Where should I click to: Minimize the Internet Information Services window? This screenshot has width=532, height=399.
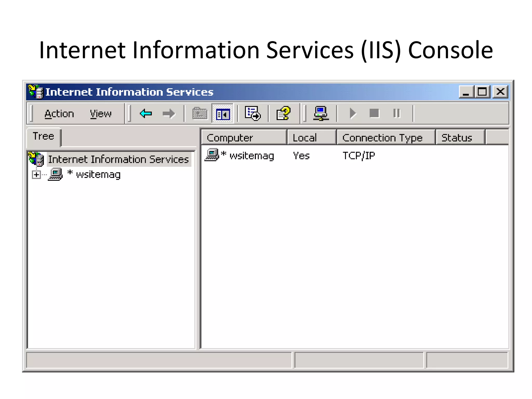point(466,92)
